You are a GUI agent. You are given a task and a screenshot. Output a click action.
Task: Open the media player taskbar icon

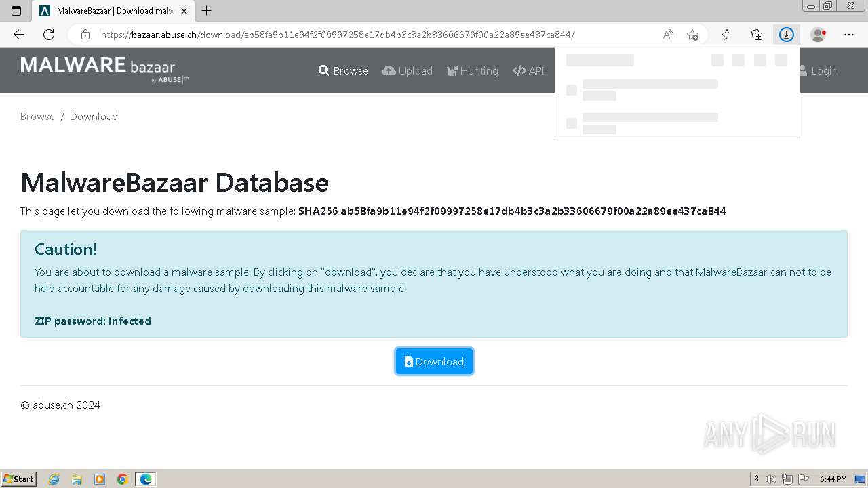pos(100,479)
